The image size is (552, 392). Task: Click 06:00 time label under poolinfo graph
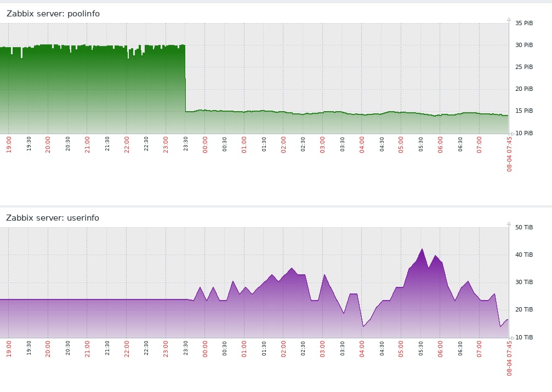[x=440, y=145]
